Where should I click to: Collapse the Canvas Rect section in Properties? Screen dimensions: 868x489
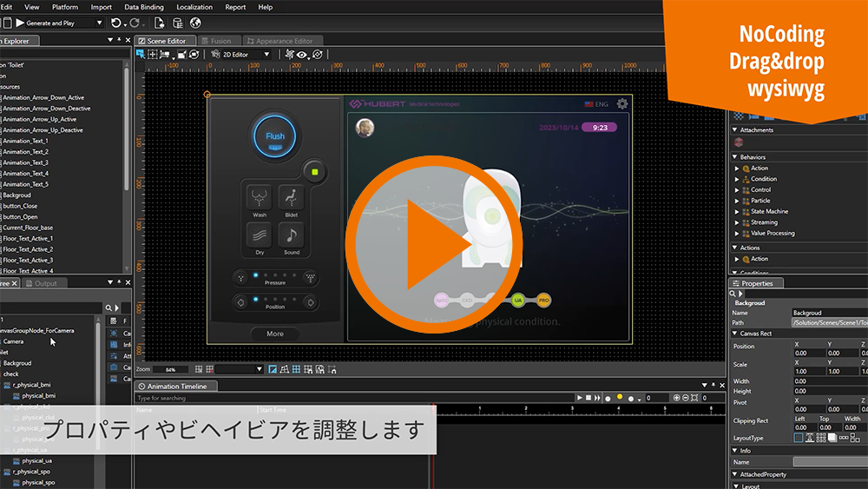(735, 334)
